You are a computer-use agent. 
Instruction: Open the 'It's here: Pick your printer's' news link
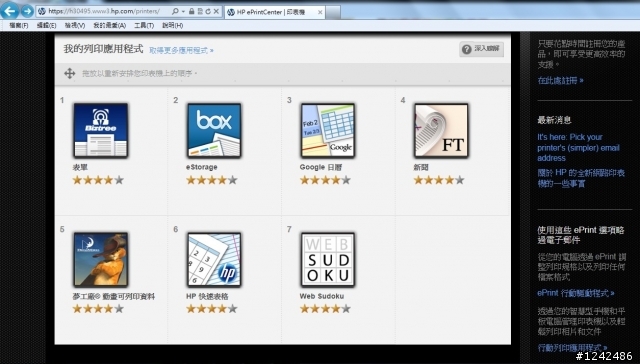(x=578, y=147)
